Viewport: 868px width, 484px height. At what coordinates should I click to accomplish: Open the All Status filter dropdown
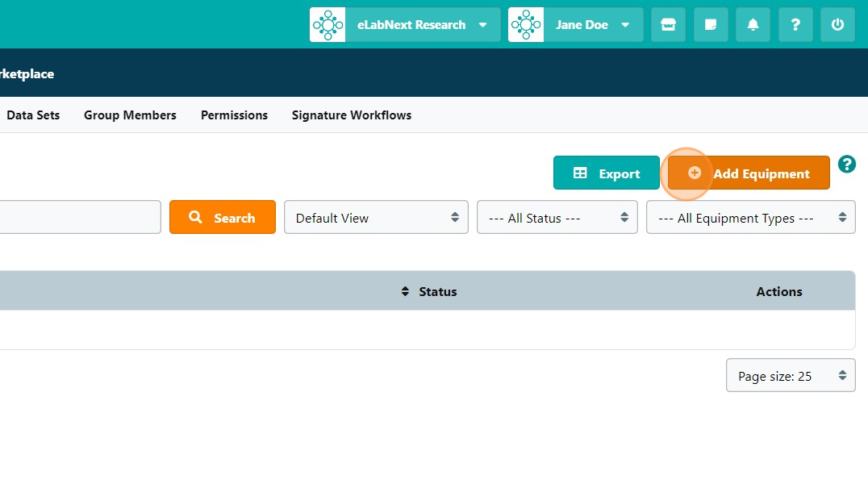pyautogui.click(x=557, y=218)
